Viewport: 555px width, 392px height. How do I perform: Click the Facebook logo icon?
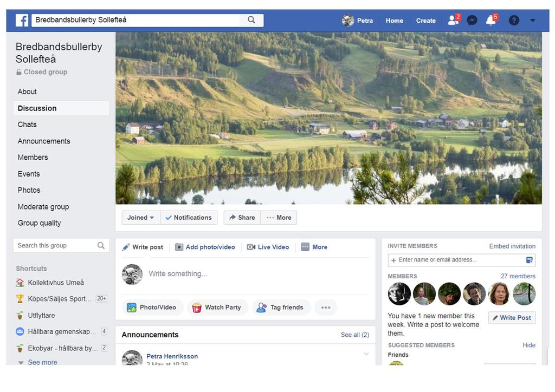[22, 20]
